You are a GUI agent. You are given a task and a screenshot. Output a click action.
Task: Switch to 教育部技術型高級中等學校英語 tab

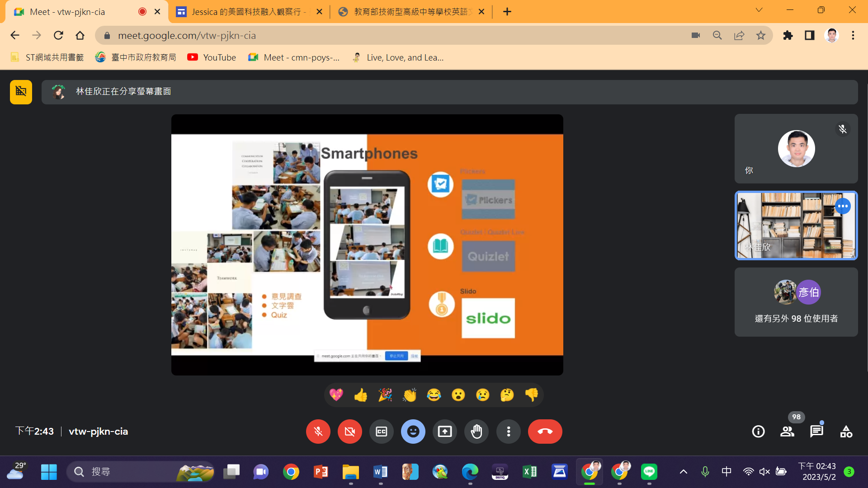(x=409, y=12)
